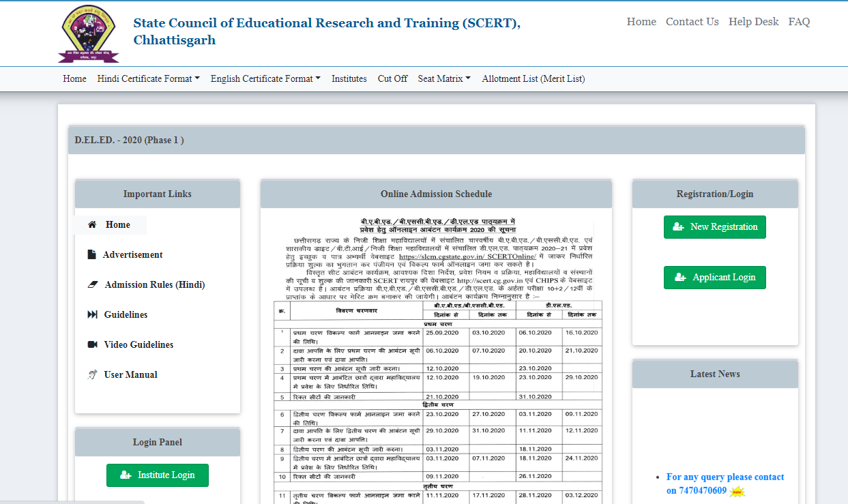Click the Important Links panel heading
Viewport: 848px width, 504px height.
point(158,194)
